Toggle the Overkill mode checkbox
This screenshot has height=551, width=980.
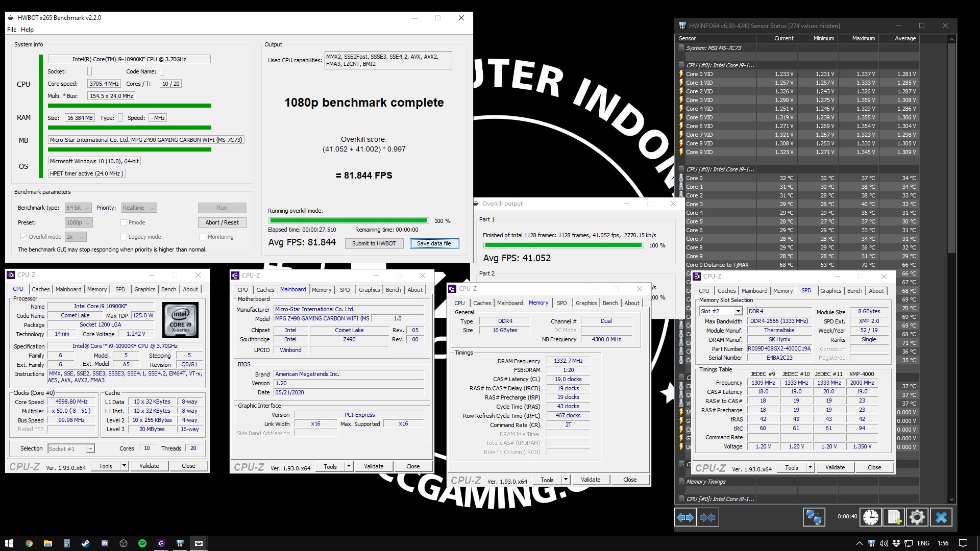pyautogui.click(x=23, y=237)
